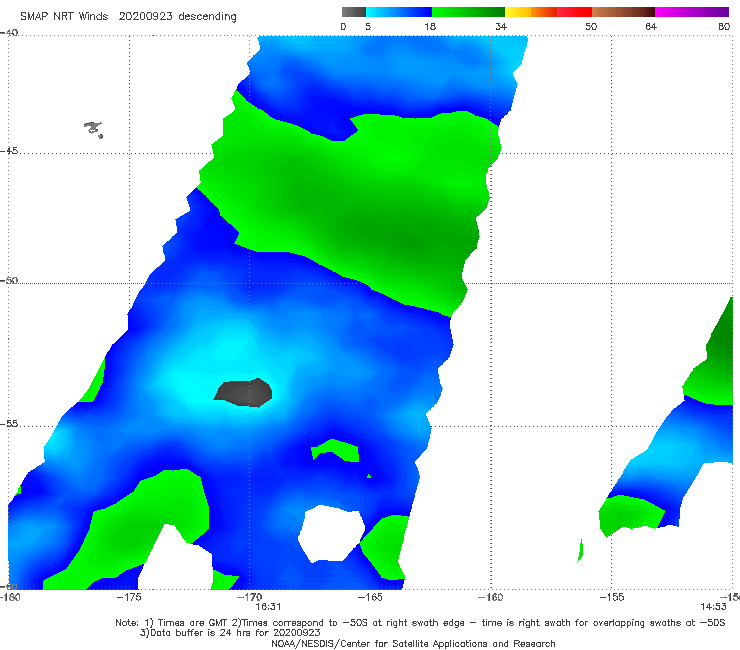740x650 pixels.
Task: Click the swath time '14:53'
Action: [x=713, y=607]
